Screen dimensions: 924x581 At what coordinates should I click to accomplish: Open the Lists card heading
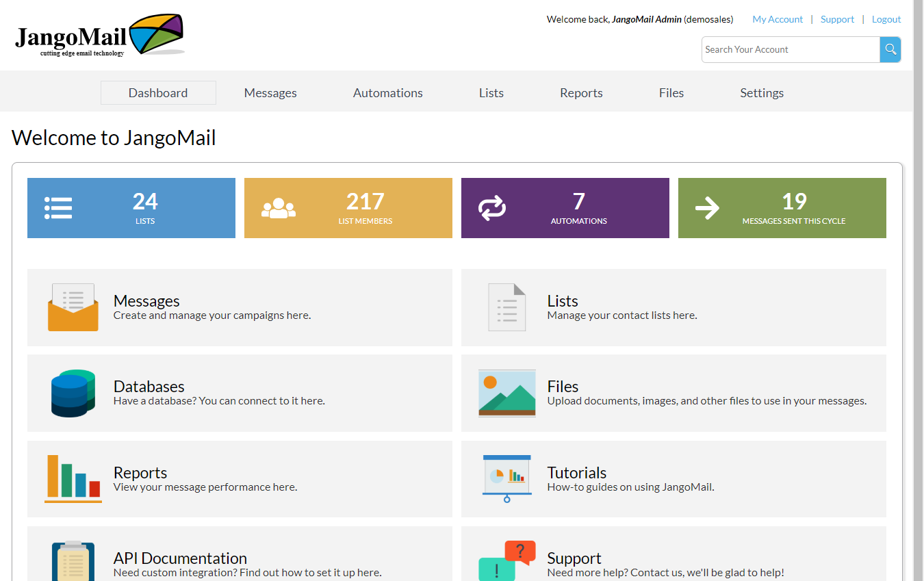point(563,301)
